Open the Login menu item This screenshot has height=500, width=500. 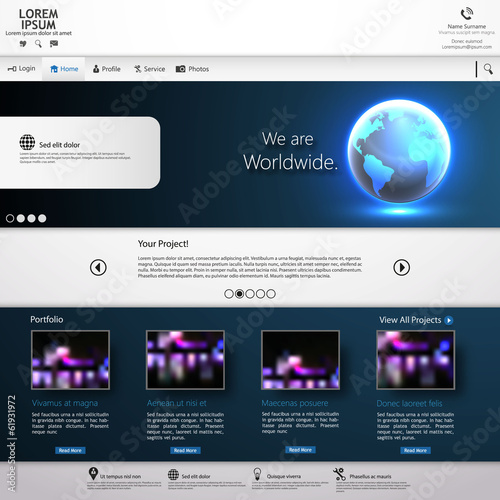(21, 69)
